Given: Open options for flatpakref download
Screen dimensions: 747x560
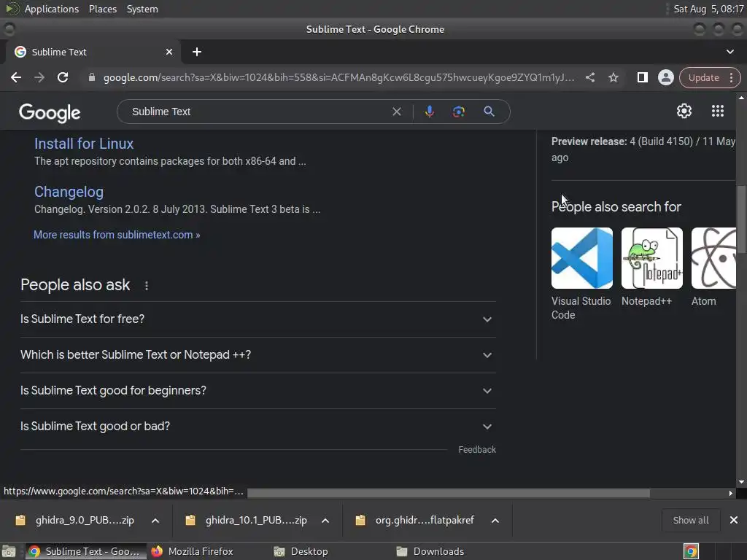Looking at the screenshot, I should (495, 521).
